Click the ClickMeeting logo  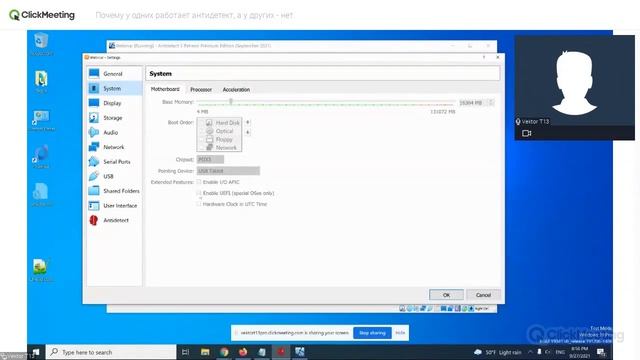click(42, 15)
